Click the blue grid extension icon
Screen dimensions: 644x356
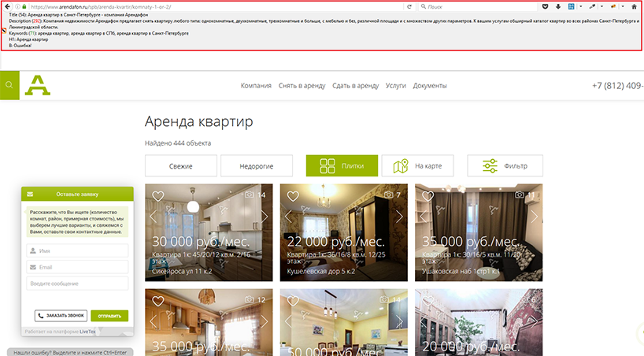571,6
